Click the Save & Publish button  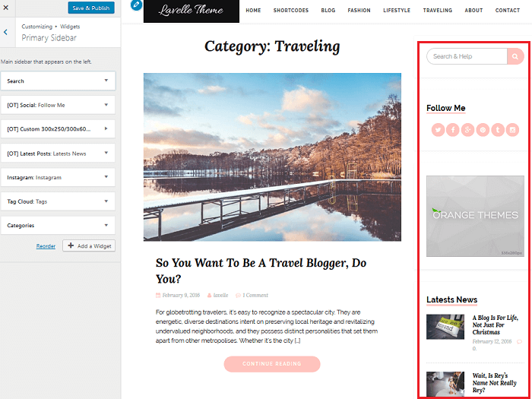pos(91,8)
